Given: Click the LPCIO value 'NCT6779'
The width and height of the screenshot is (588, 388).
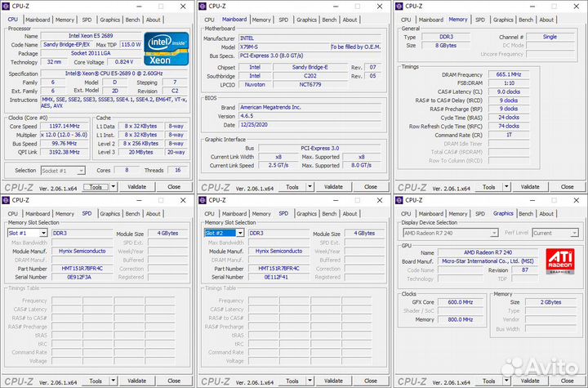Looking at the screenshot, I should point(310,85).
